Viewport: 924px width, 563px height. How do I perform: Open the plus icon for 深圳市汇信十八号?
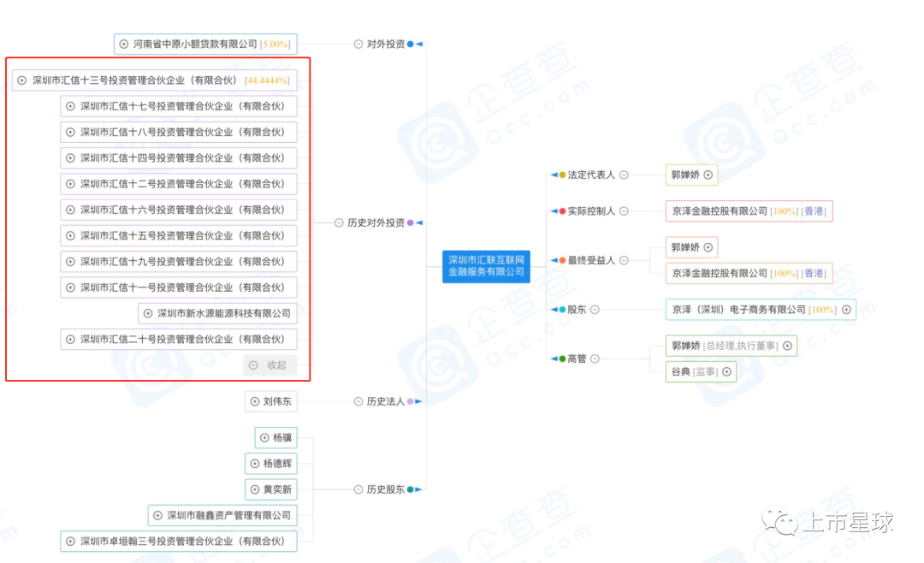(x=70, y=132)
